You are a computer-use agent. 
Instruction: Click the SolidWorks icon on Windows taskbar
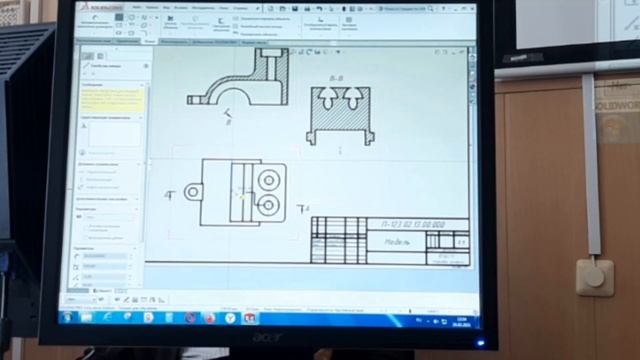(250, 318)
